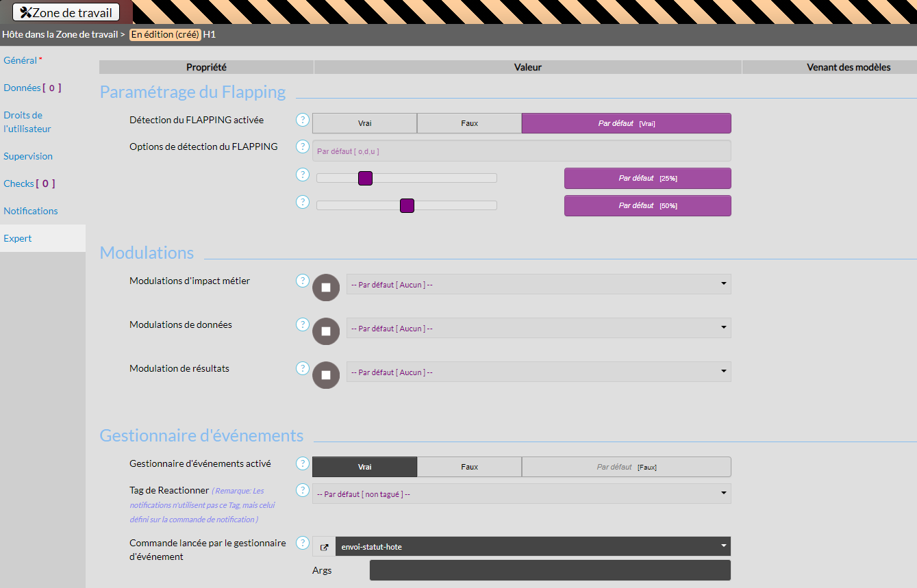Set FLAPPING detection to Vrai
Screen dimensions: 917x588
coord(364,123)
